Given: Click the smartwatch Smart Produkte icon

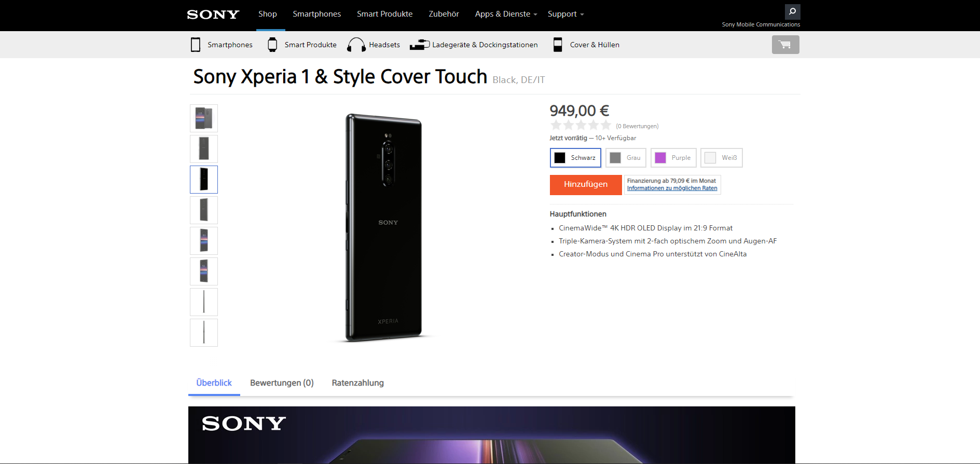Looking at the screenshot, I should point(272,45).
